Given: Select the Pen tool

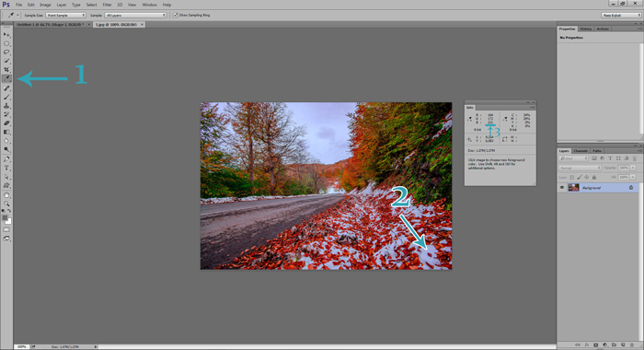Looking at the screenshot, I should 6,159.
